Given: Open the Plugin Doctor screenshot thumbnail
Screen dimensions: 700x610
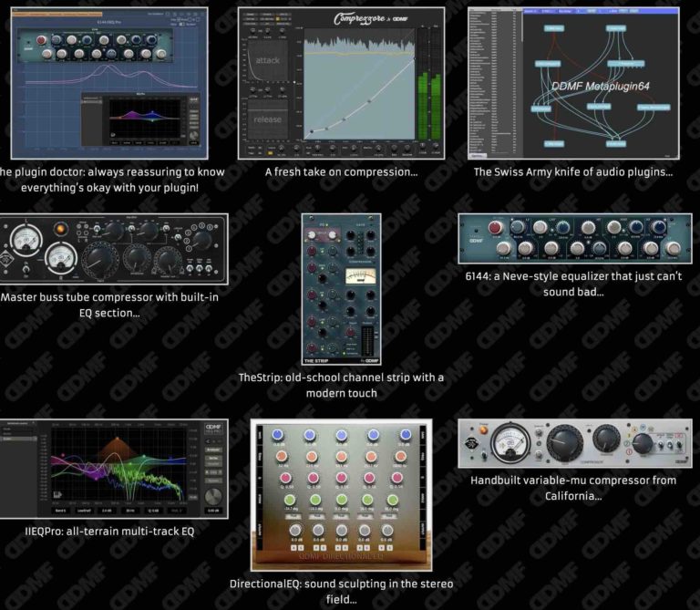Looking at the screenshot, I should 109,83.
